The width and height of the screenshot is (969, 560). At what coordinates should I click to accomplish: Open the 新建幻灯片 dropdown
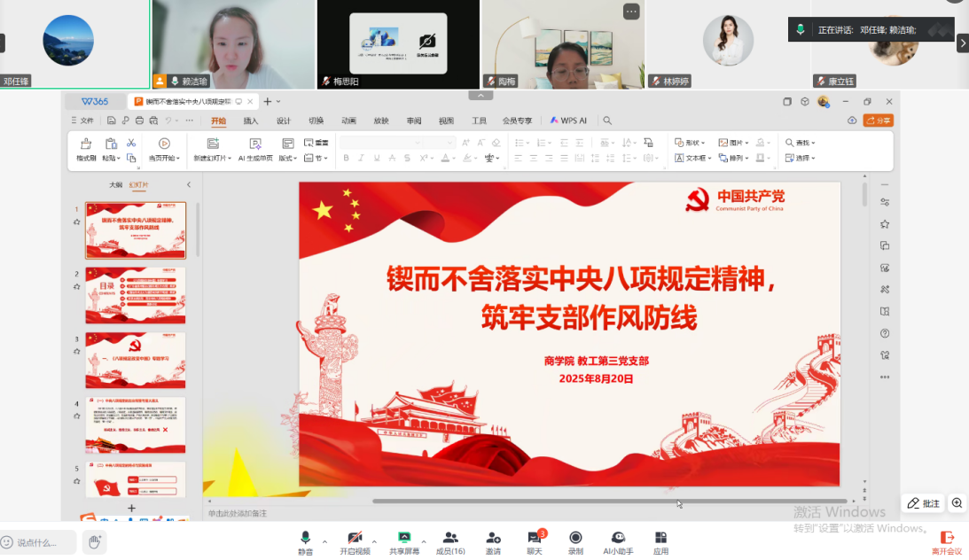(213, 159)
